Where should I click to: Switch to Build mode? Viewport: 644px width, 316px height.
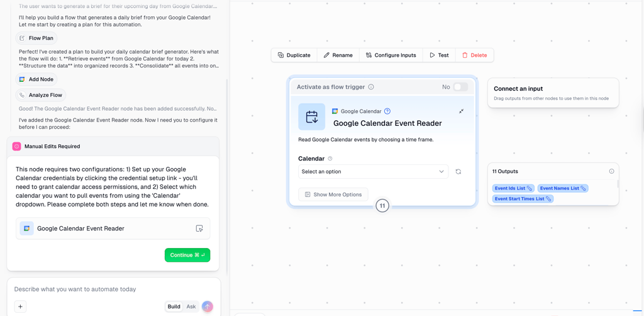coord(174,307)
